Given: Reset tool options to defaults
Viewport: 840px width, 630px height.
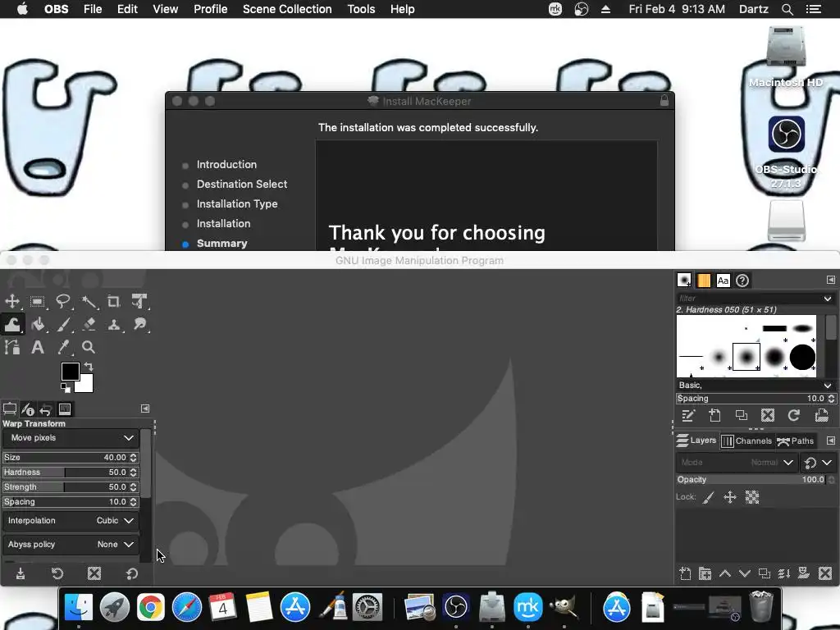Looking at the screenshot, I should (x=132, y=573).
